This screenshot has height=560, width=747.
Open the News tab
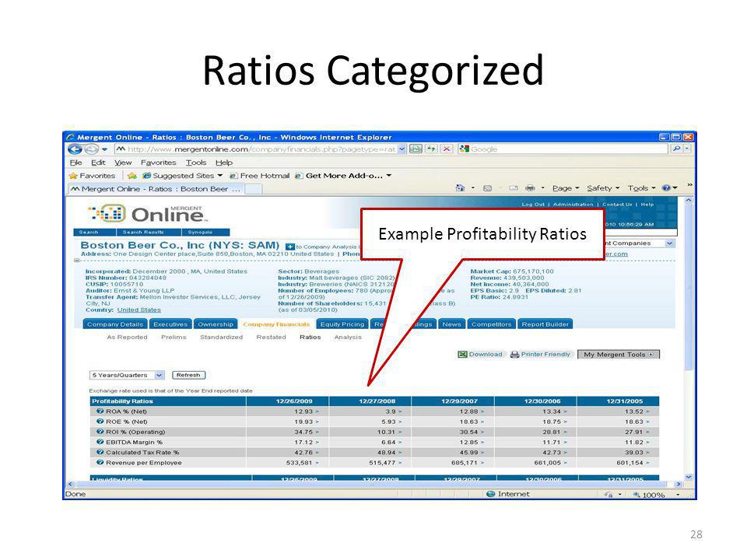click(x=451, y=324)
